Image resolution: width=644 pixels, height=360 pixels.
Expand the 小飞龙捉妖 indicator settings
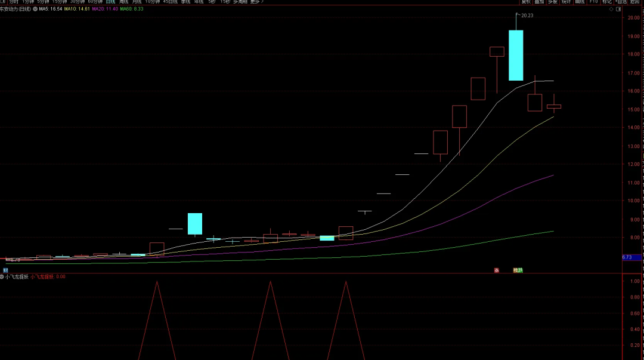point(2,277)
